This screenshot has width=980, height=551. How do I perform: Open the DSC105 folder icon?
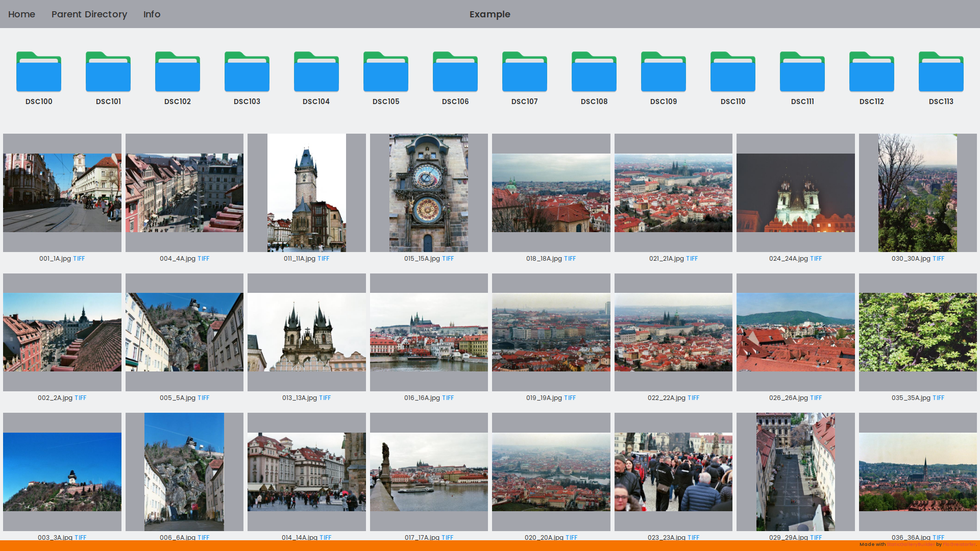pyautogui.click(x=386, y=72)
